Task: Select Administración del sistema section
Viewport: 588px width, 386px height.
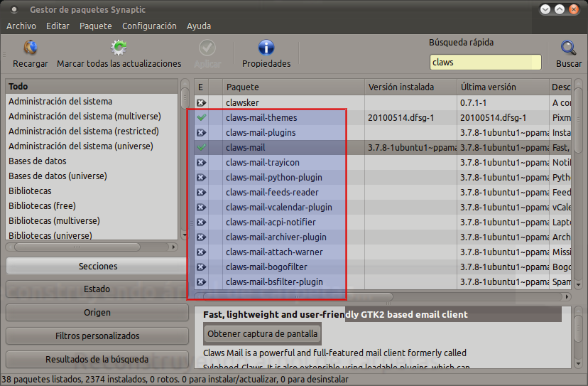Action: [x=92, y=102]
